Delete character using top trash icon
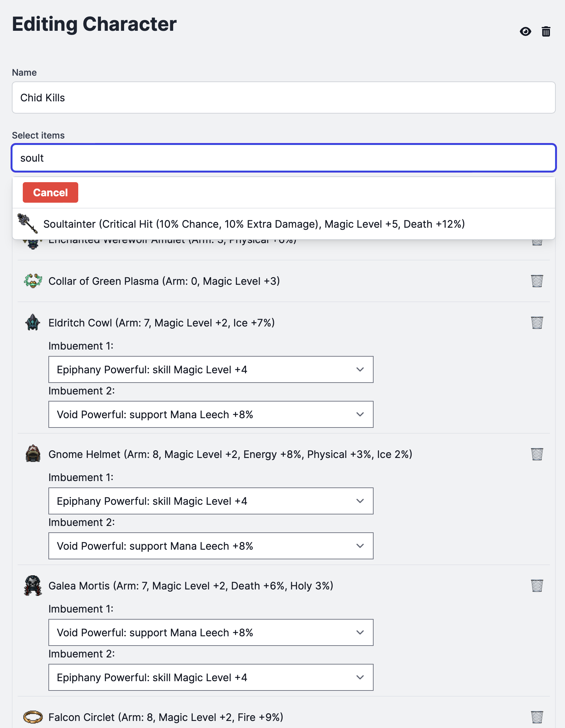 546,32
